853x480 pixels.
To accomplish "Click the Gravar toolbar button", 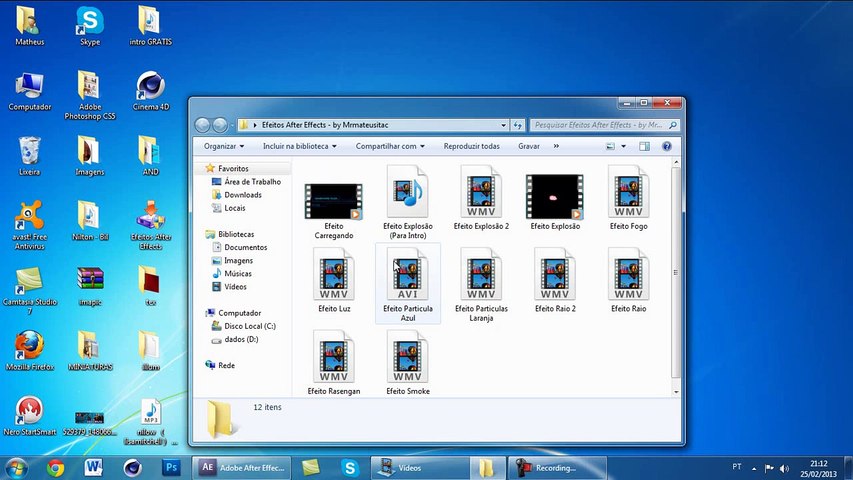I will click(529, 146).
